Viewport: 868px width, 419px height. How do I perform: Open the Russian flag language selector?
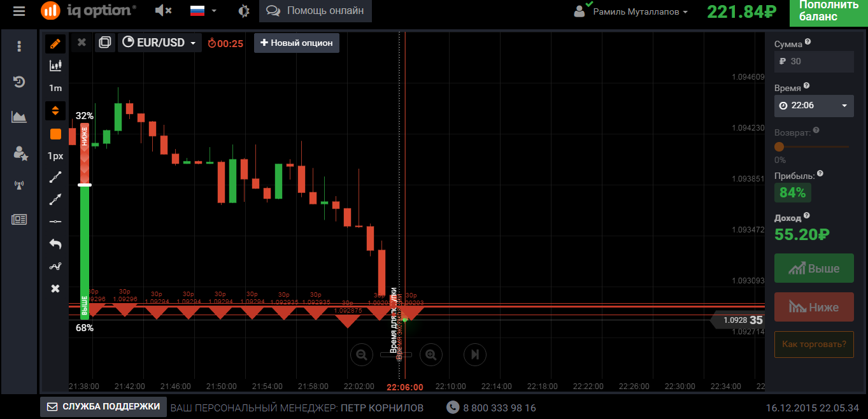[204, 10]
